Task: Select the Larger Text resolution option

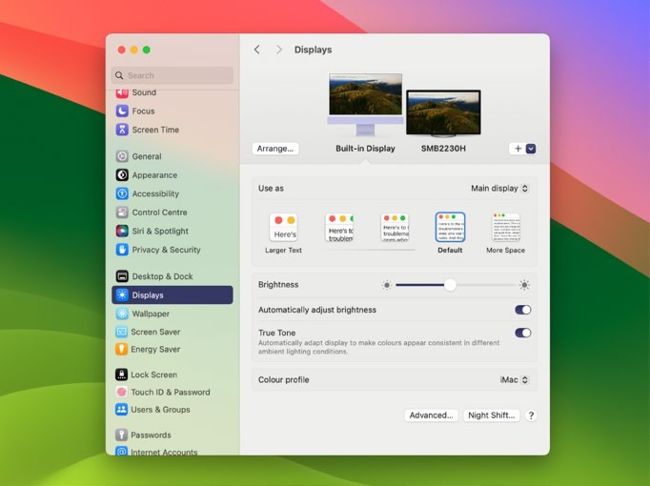Action: [x=284, y=228]
